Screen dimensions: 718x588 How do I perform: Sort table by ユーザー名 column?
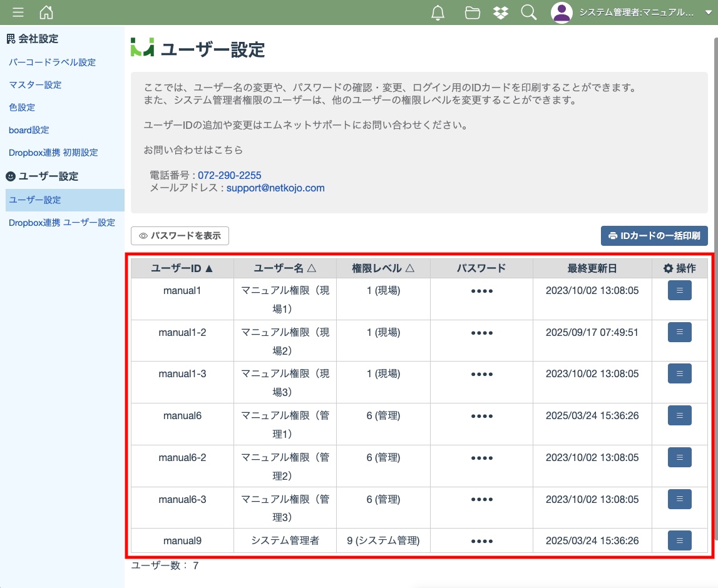pos(285,268)
